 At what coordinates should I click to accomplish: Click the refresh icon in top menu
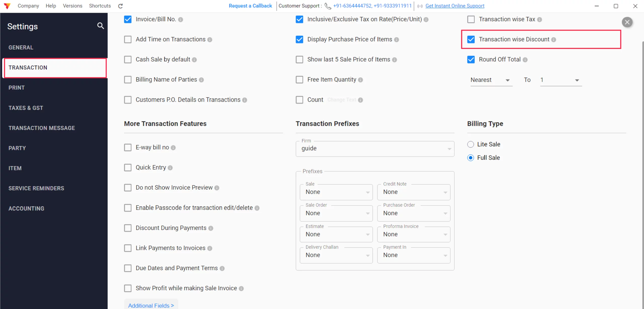tap(120, 6)
